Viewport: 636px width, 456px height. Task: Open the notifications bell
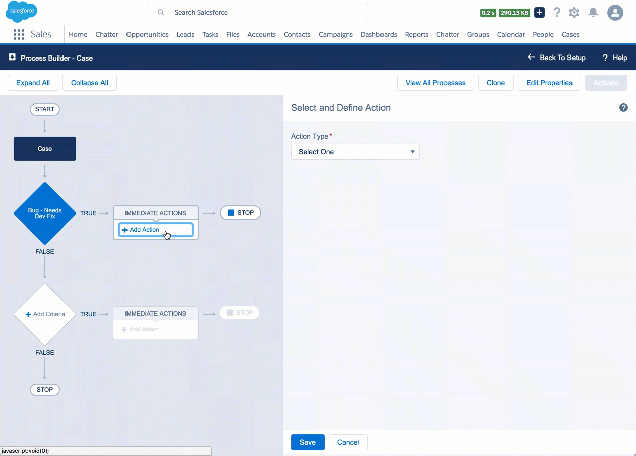tap(593, 13)
